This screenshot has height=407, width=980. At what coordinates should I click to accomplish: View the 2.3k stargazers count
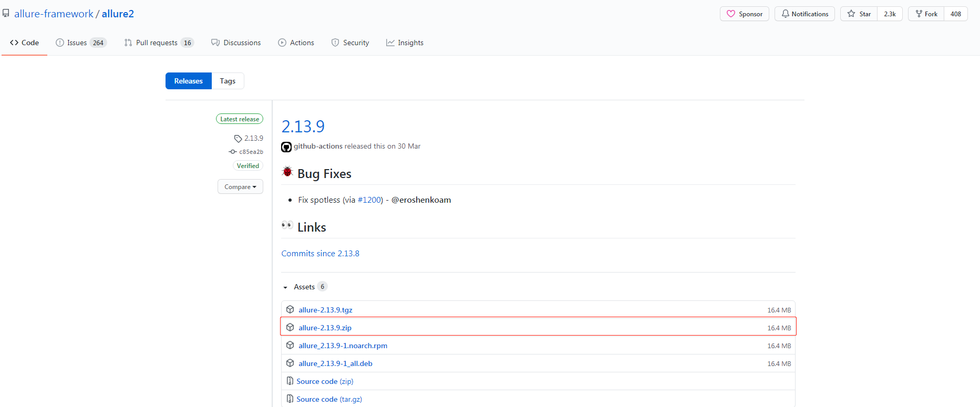(890, 14)
